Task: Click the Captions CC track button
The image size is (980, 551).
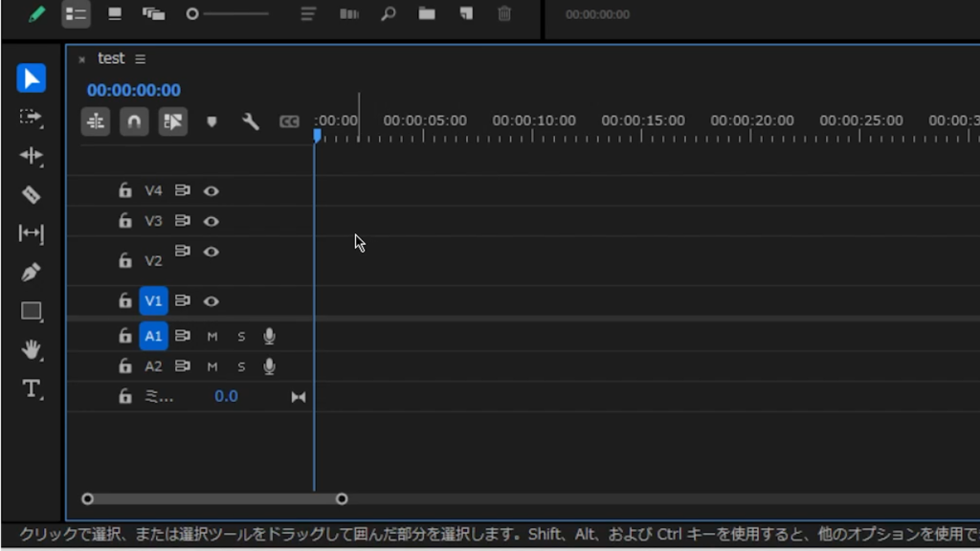Action: pyautogui.click(x=289, y=121)
